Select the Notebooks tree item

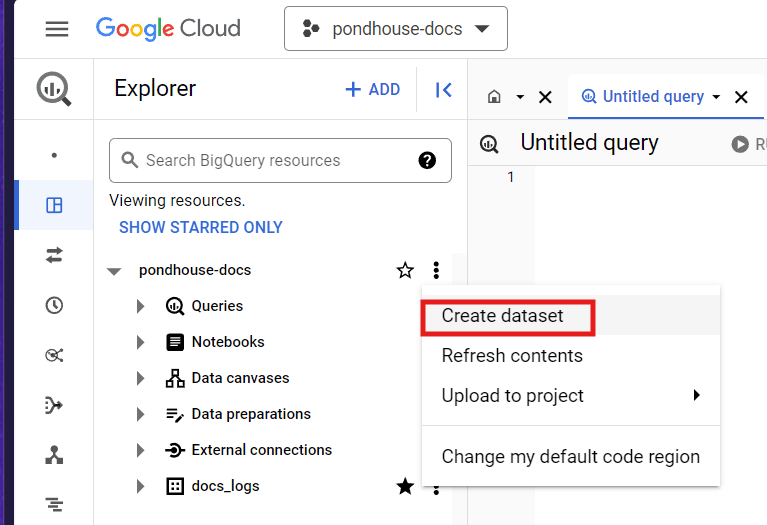[x=228, y=342]
